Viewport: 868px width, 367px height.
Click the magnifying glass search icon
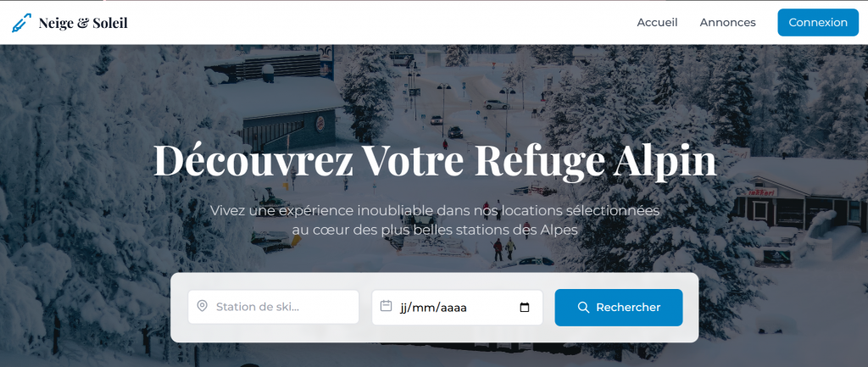coord(583,307)
